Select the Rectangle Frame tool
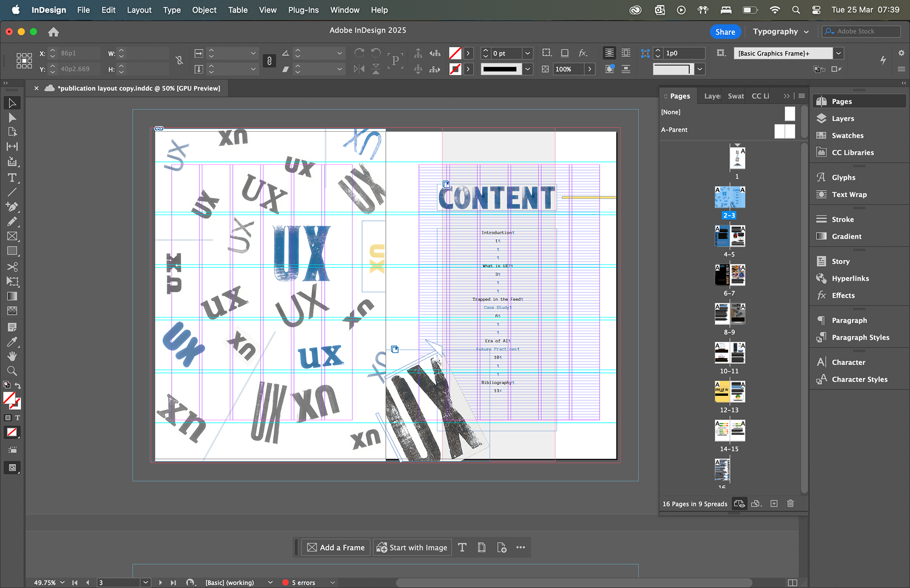The height and width of the screenshot is (588, 910). (x=12, y=236)
